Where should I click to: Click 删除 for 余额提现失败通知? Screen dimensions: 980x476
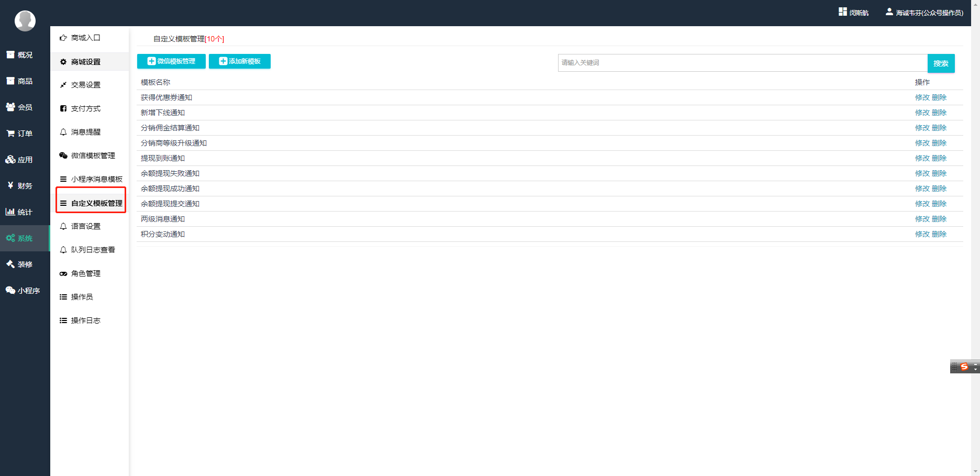(x=939, y=173)
